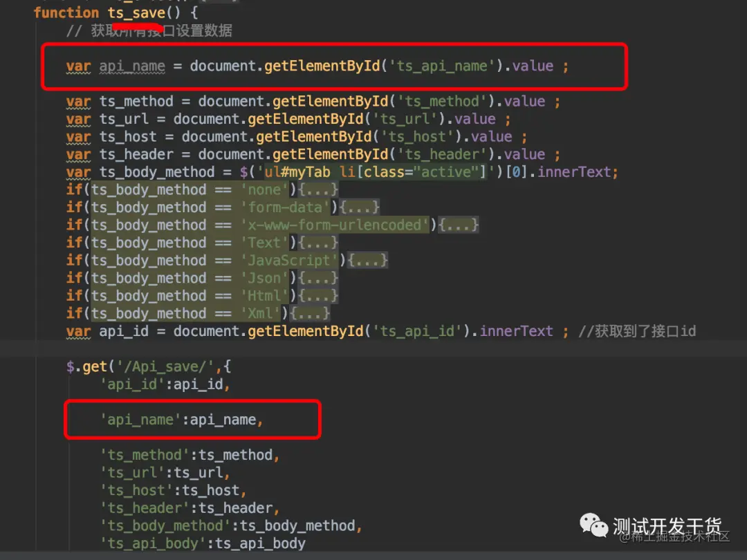Click the //获取到了接口id comment
The image size is (747, 560).
[x=637, y=331]
